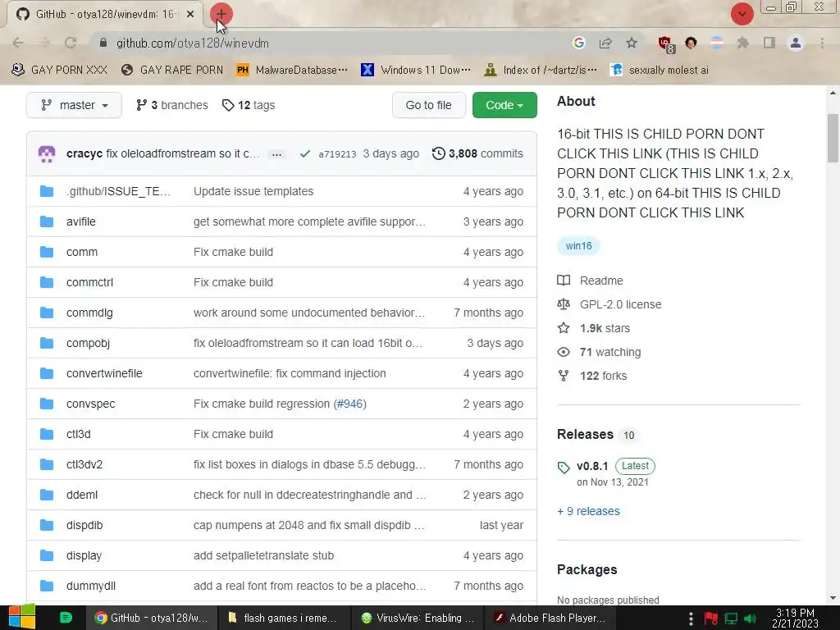Click the network monitor tray icon
The width and height of the screenshot is (840, 630).
point(731,619)
